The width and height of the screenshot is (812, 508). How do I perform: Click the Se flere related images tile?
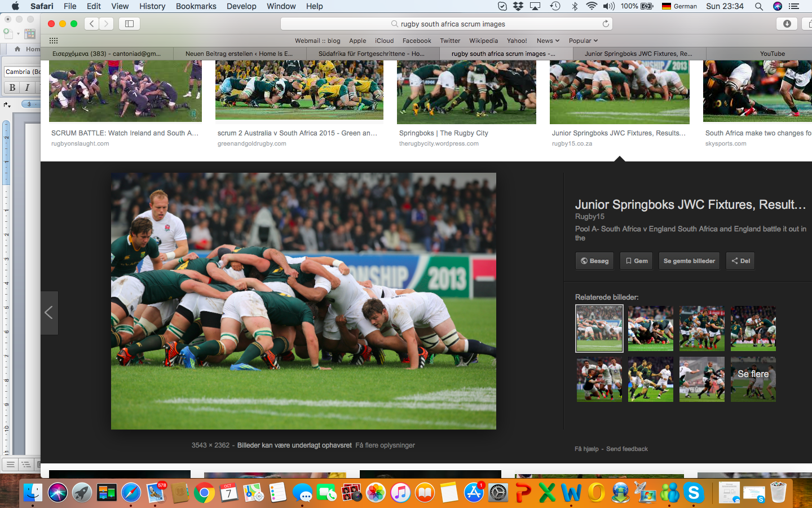pos(753,379)
